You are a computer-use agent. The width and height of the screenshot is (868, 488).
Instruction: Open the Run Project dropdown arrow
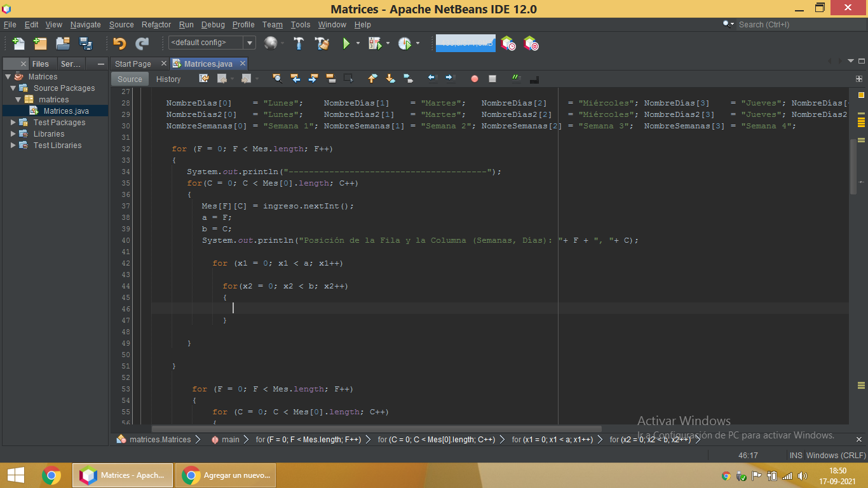point(358,43)
